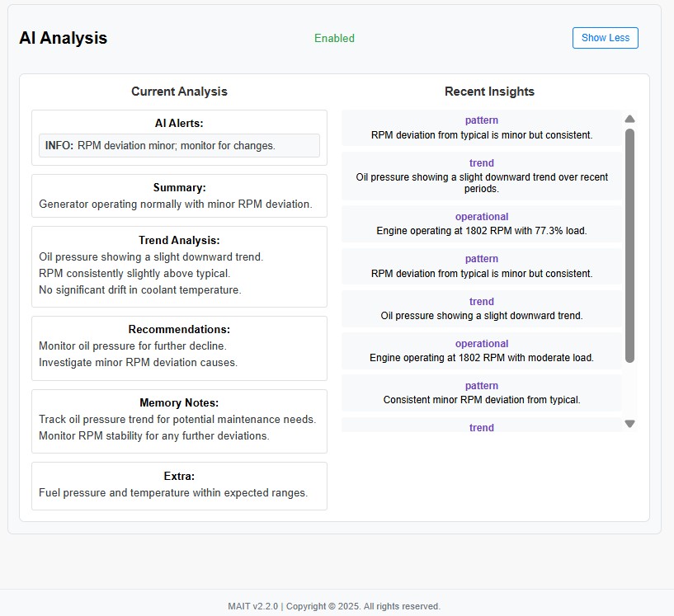Click the Recommendations card header
674x616 pixels.
(x=179, y=329)
